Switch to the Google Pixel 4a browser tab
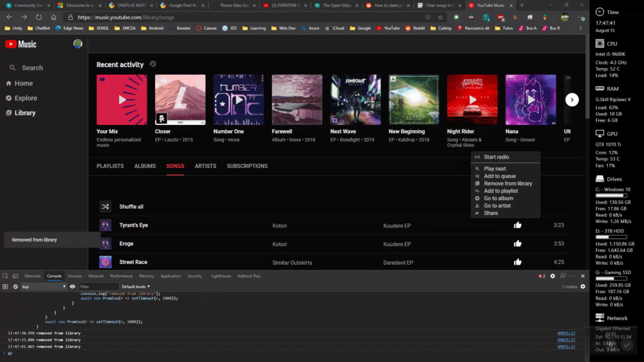Viewport: 644px width, 362px height. click(x=182, y=5)
